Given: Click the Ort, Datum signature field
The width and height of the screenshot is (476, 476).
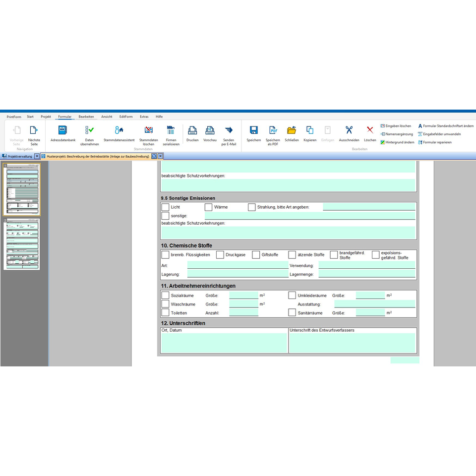Looking at the screenshot, I should [x=224, y=343].
